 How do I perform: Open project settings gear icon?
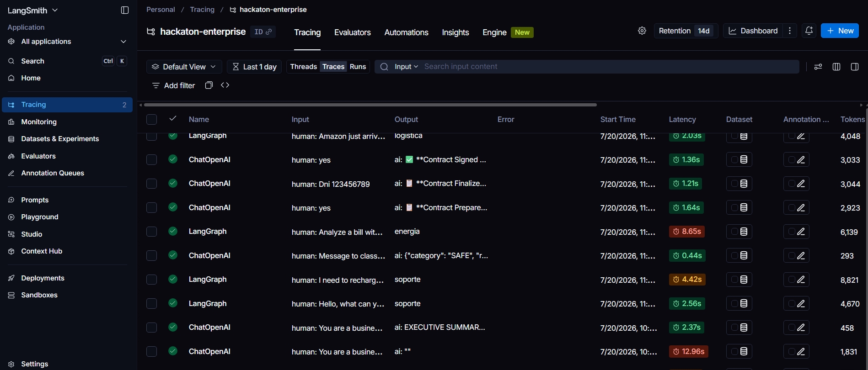click(642, 31)
